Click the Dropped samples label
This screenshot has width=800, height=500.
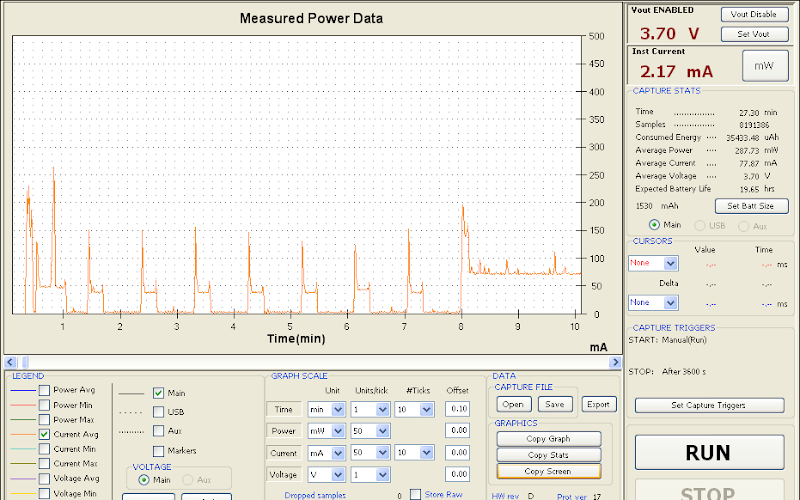click(315, 495)
